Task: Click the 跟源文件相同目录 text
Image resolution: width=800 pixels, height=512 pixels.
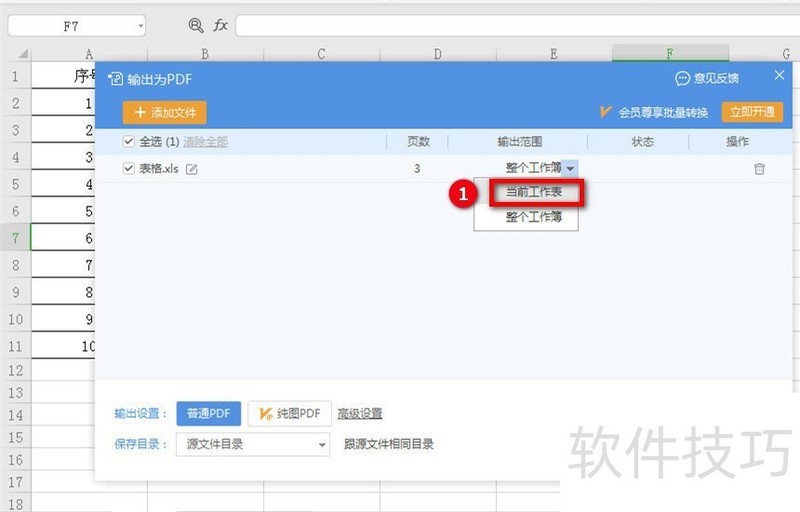Action: tap(389, 444)
